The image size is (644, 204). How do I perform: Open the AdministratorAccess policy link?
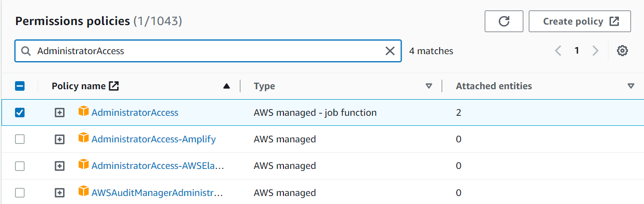coord(135,113)
